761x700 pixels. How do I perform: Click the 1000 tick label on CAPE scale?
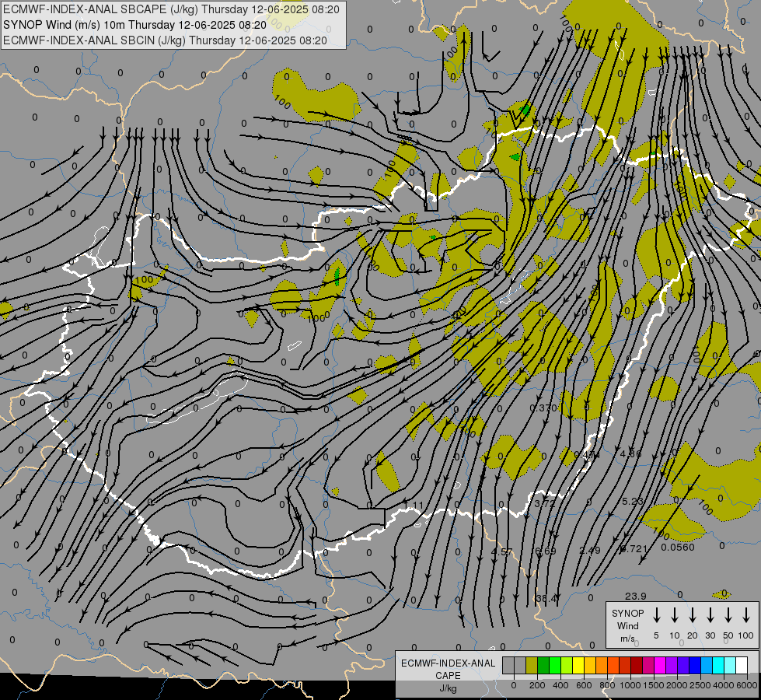point(630,685)
